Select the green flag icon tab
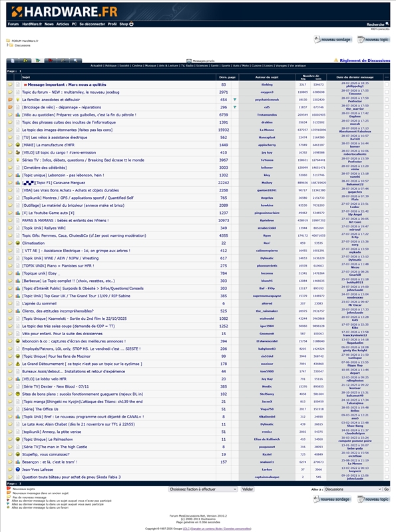 coord(38,61)
